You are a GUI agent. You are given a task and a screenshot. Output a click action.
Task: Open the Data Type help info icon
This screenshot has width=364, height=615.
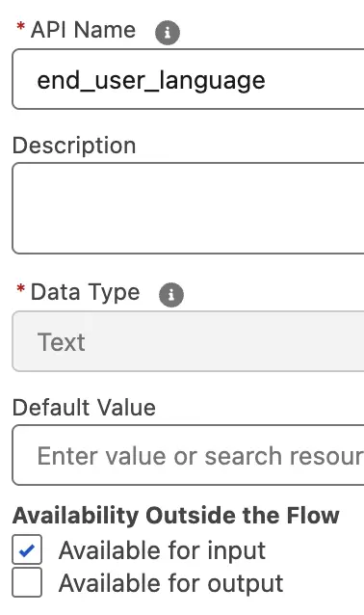coord(171,295)
